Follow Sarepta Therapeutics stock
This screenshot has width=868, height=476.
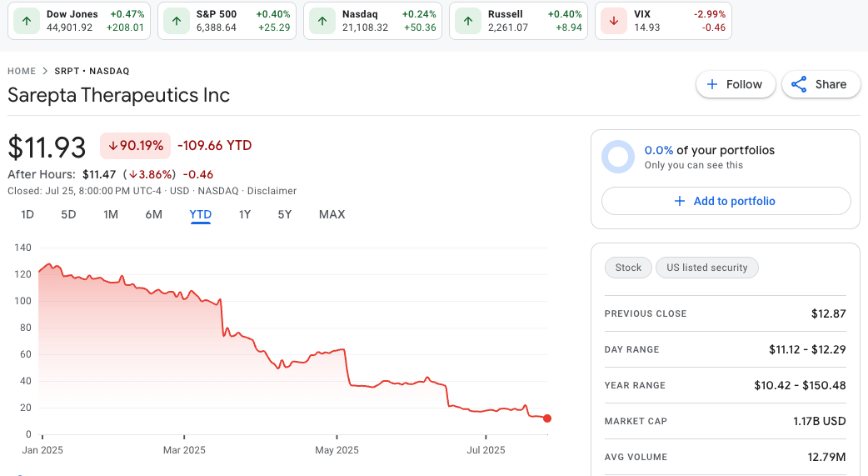[736, 84]
